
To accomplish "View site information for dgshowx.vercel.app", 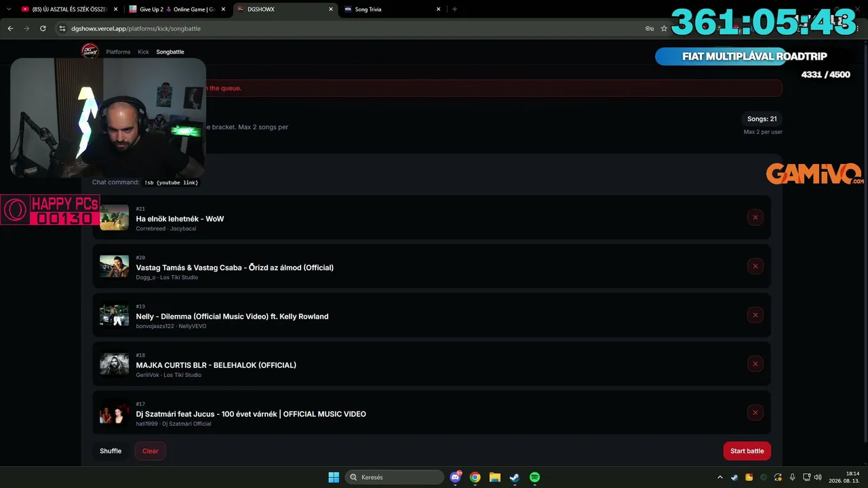I will pos(62,28).
